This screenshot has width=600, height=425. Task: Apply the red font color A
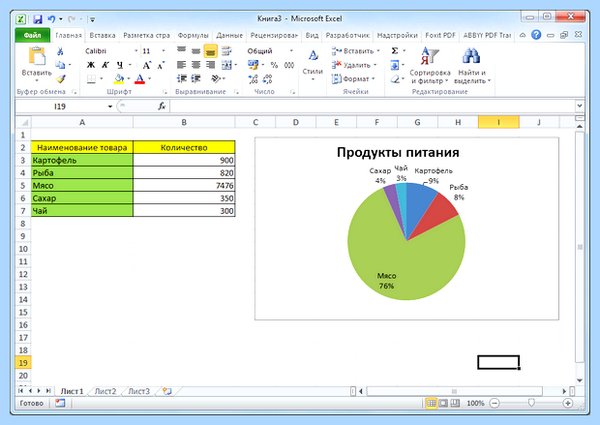(140, 79)
